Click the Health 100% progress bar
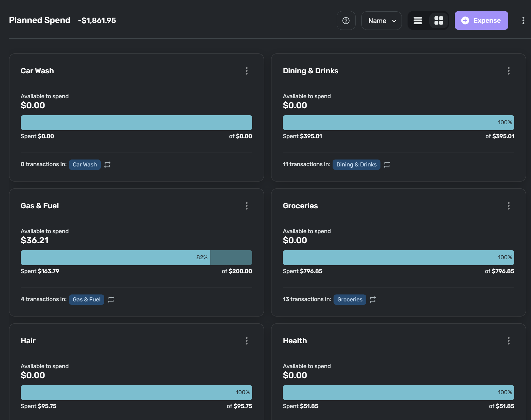 pos(398,393)
